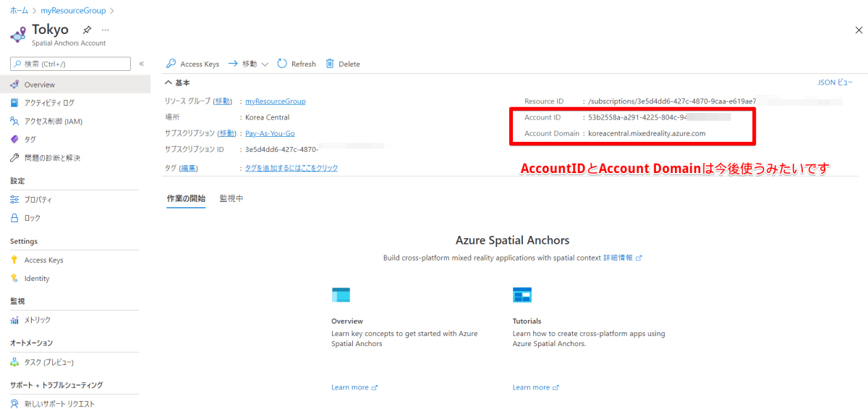Image resolution: width=868 pixels, height=409 pixels.
Task: Close the Tokyo resource blade
Action: [x=859, y=30]
